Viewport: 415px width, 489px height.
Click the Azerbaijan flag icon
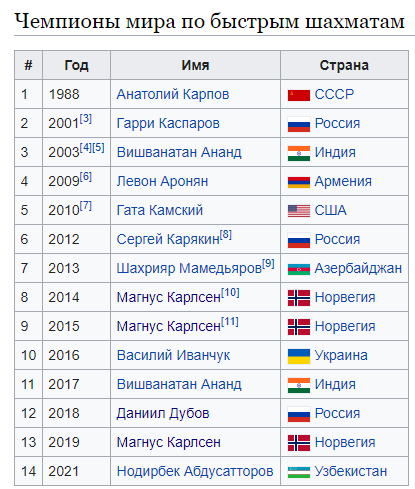pos(299,269)
